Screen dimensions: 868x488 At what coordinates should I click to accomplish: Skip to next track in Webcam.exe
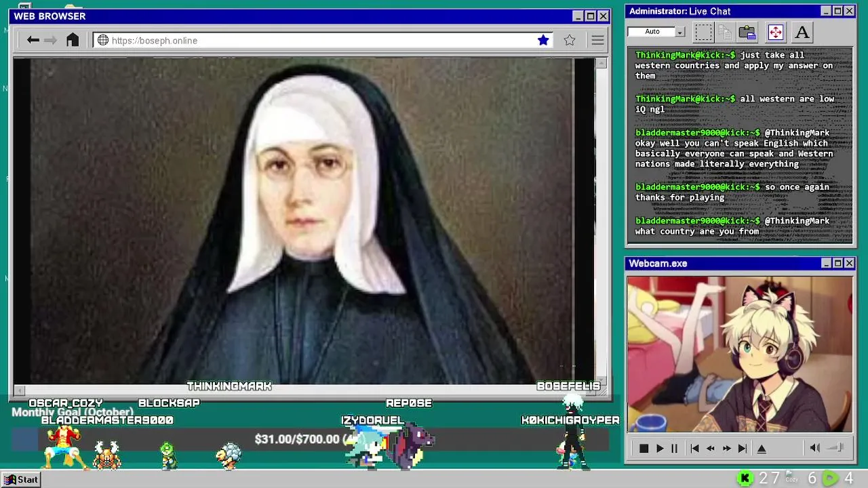[743, 448]
